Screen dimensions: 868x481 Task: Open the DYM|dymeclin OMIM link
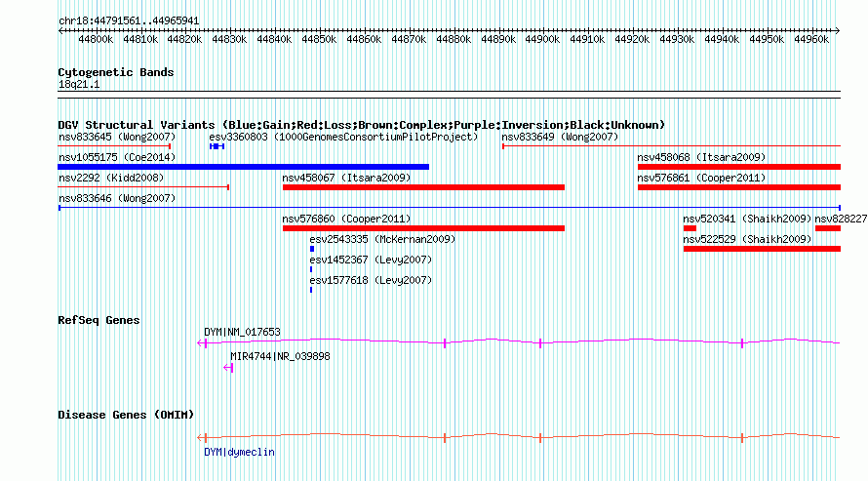coord(239,452)
